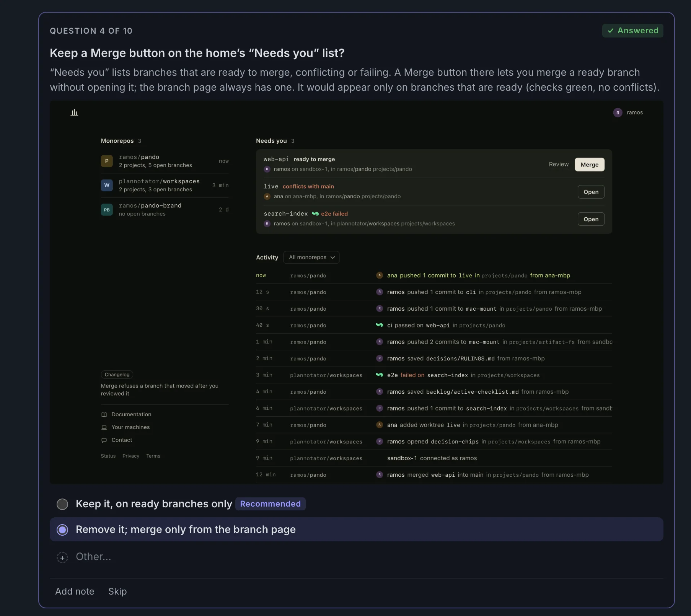Viewport: 691px width, 616px height.
Task: Select Remove it; merge only from branch page
Action: pos(357,530)
